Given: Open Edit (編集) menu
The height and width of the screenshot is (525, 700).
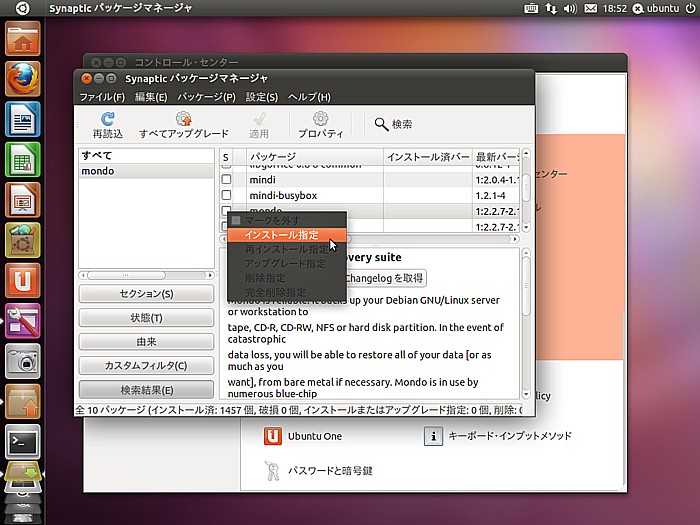Looking at the screenshot, I should pos(151,97).
